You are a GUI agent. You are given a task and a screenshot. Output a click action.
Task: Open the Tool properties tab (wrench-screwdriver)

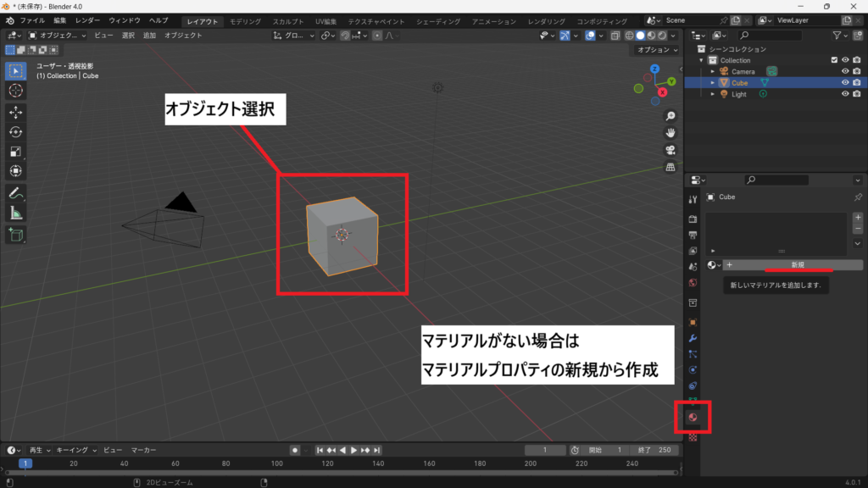pyautogui.click(x=693, y=199)
